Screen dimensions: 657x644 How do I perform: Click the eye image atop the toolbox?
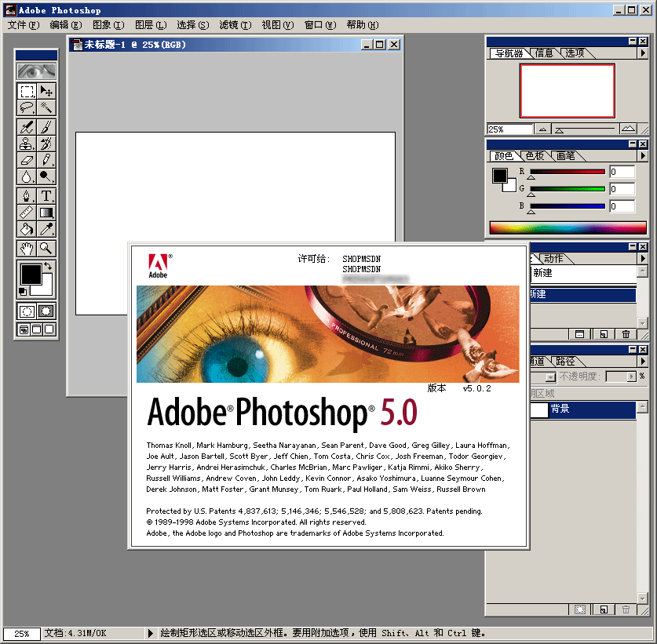[x=36, y=71]
